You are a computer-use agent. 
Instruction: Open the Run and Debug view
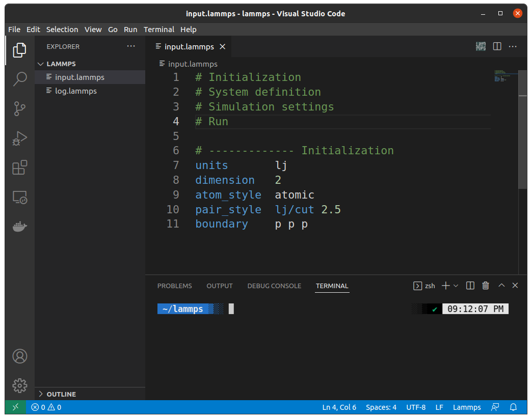click(x=19, y=138)
